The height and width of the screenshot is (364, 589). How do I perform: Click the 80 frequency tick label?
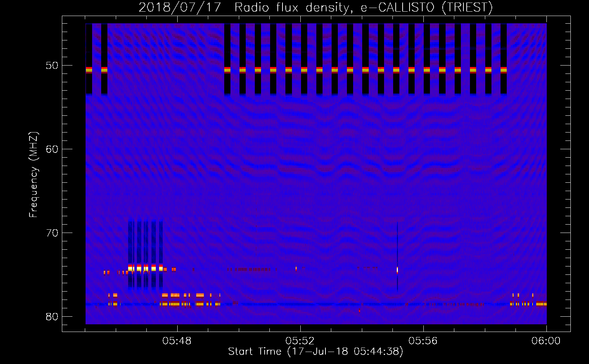[x=52, y=317]
